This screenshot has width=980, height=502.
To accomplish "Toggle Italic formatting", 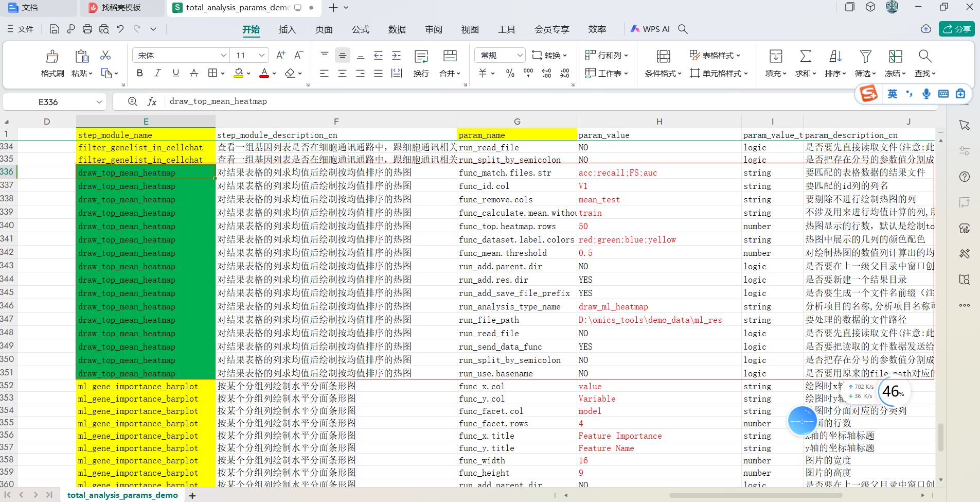I will (x=157, y=73).
